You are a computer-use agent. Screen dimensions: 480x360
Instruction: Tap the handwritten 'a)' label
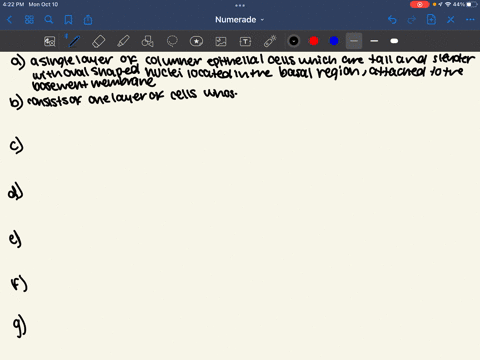tap(18, 62)
